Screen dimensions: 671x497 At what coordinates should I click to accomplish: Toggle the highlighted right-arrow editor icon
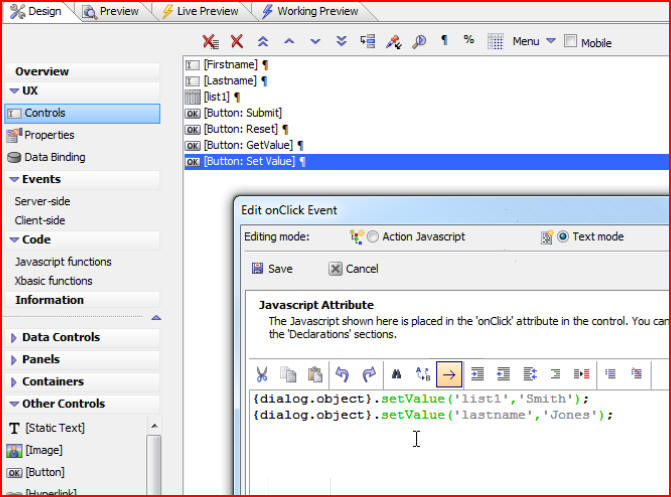449,375
